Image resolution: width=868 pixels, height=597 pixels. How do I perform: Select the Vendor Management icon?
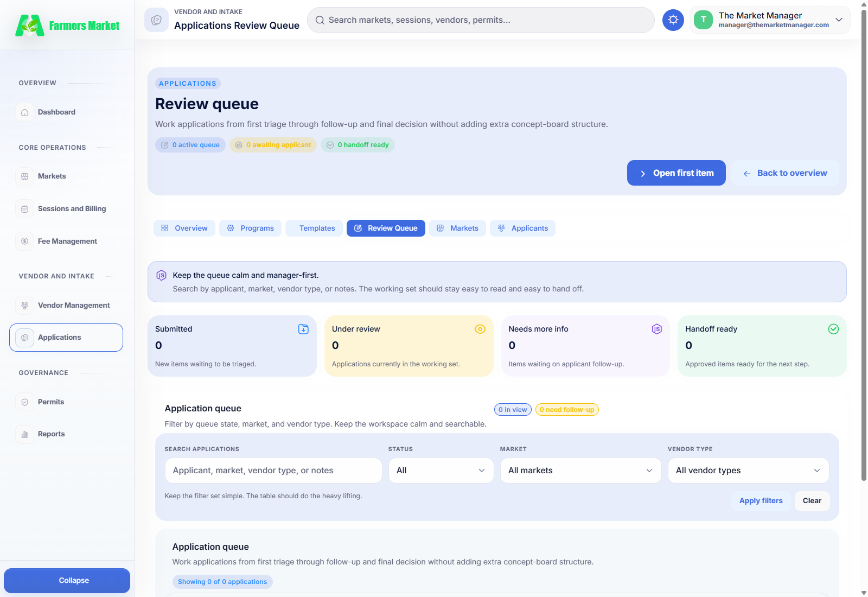click(x=24, y=305)
